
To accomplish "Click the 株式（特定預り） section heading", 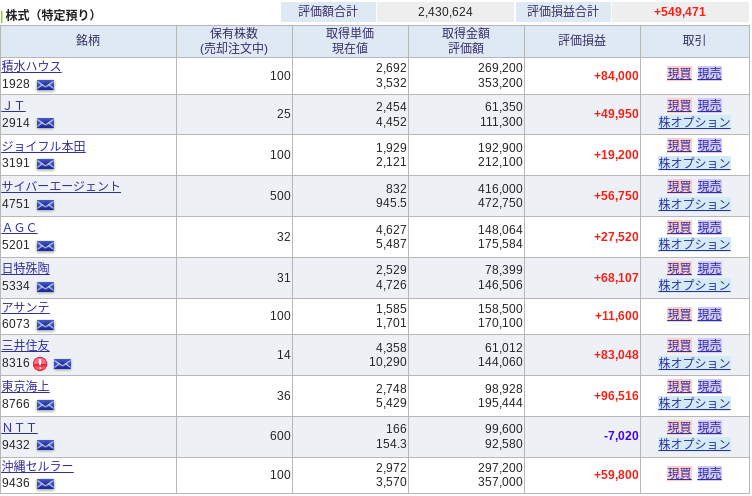I will tap(50, 15).
